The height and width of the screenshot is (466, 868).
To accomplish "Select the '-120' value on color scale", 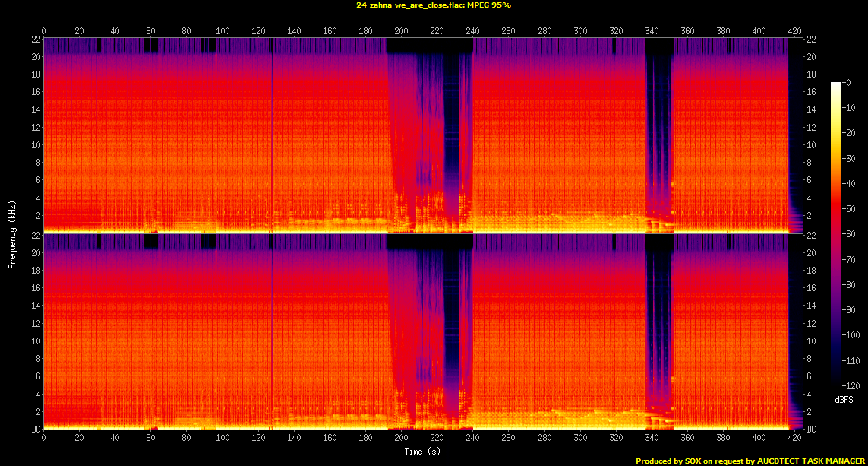I will pos(851,386).
